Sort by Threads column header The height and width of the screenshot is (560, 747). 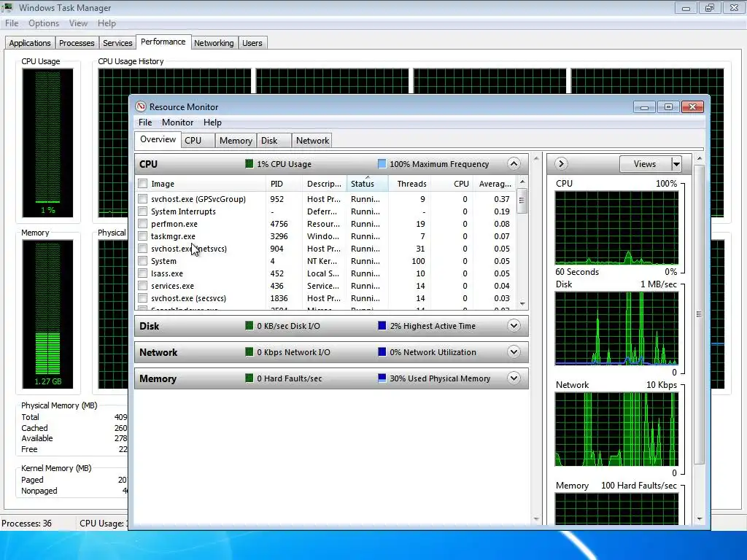(410, 184)
